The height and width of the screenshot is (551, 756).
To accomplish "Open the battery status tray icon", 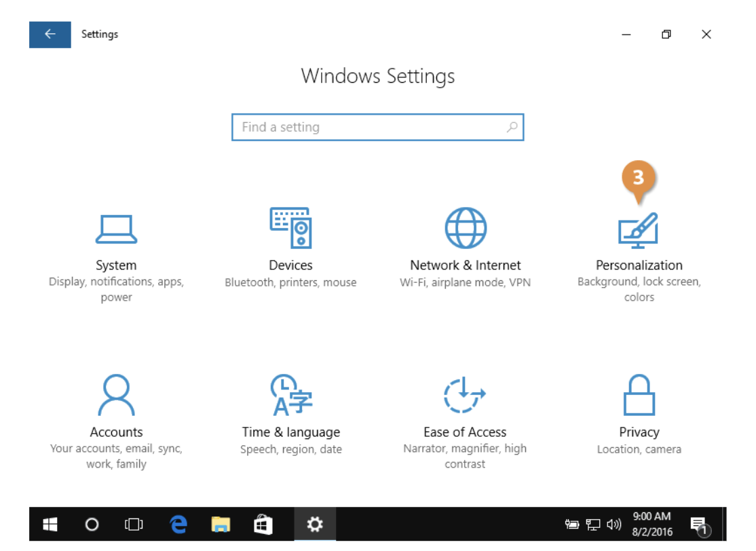I will tap(572, 524).
